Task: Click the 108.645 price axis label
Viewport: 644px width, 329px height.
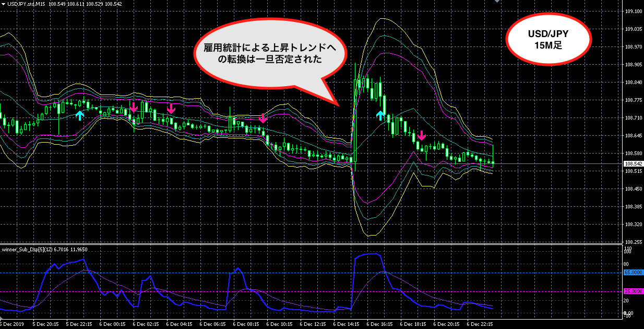Action: [633, 136]
